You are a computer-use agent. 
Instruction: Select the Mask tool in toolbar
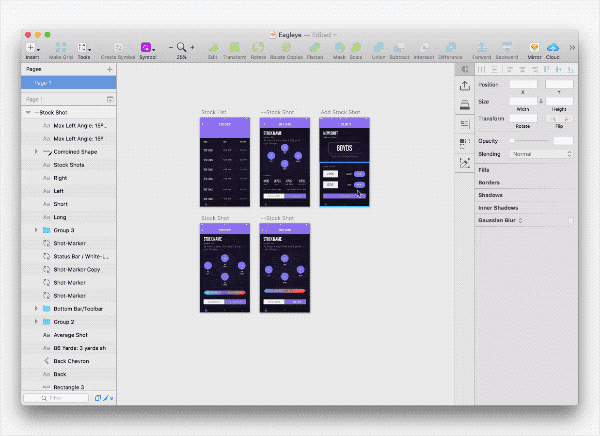tap(339, 47)
